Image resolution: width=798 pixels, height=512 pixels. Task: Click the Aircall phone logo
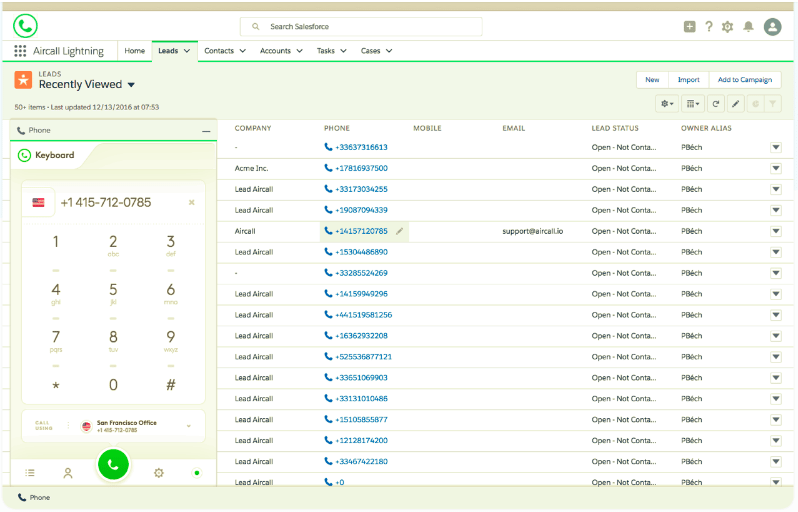coord(25,25)
